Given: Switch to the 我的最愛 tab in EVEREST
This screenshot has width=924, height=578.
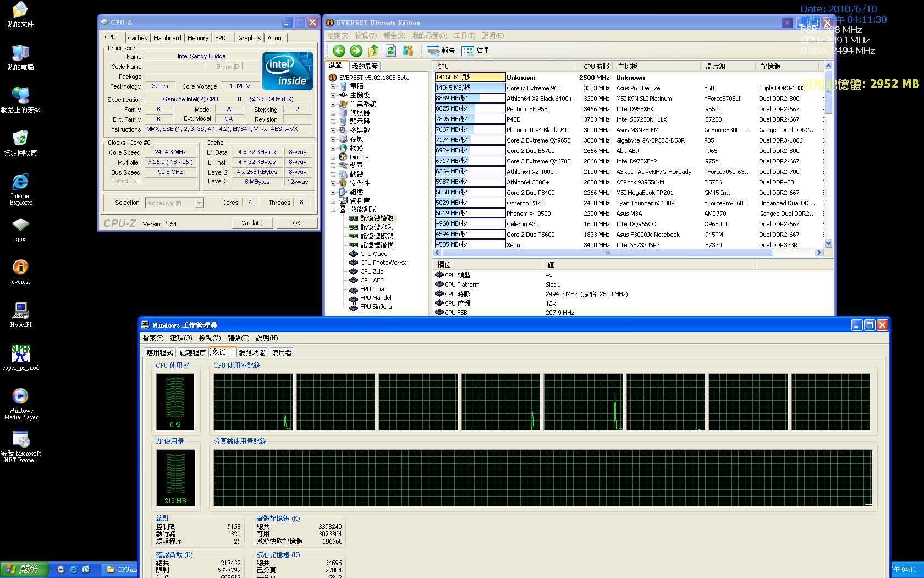Looking at the screenshot, I should [364, 66].
